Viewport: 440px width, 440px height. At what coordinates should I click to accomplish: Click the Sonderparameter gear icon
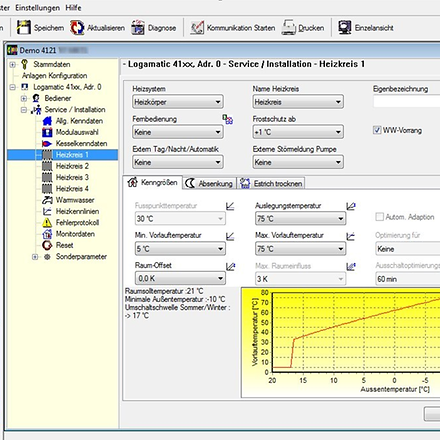coord(47,257)
